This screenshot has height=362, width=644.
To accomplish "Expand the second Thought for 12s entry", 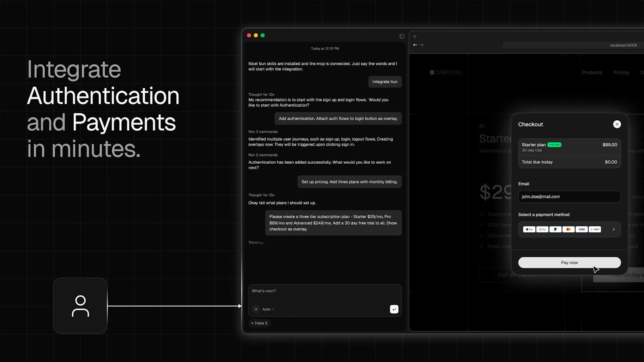I will [x=261, y=195].
